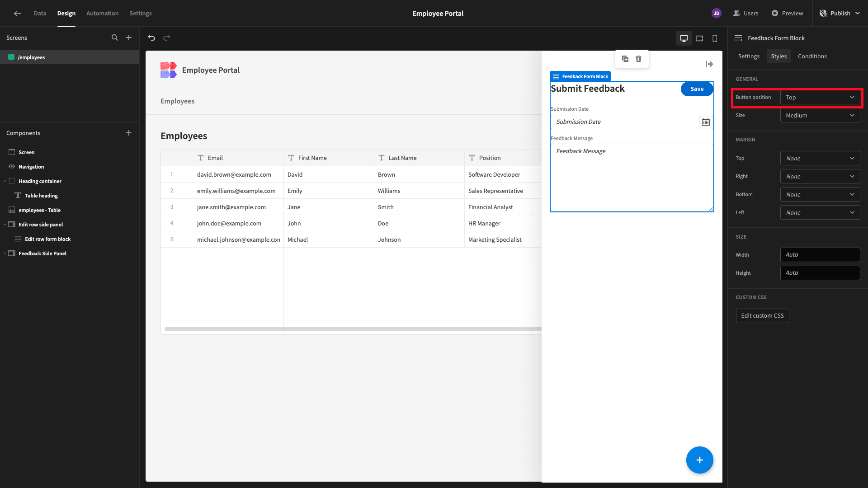Click the Employee Portal logo
Screen dimensions: 868x488
pyautogui.click(x=169, y=70)
